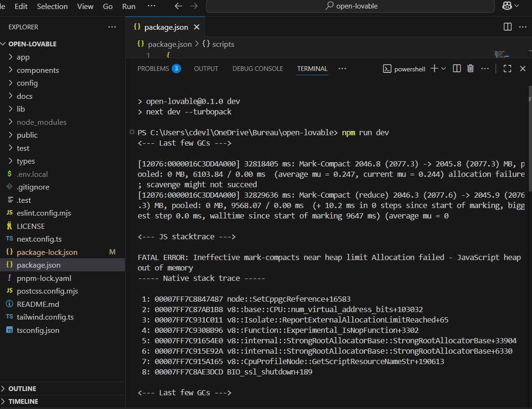
Task: Close the terminal panel
Action: pyautogui.click(x=523, y=69)
